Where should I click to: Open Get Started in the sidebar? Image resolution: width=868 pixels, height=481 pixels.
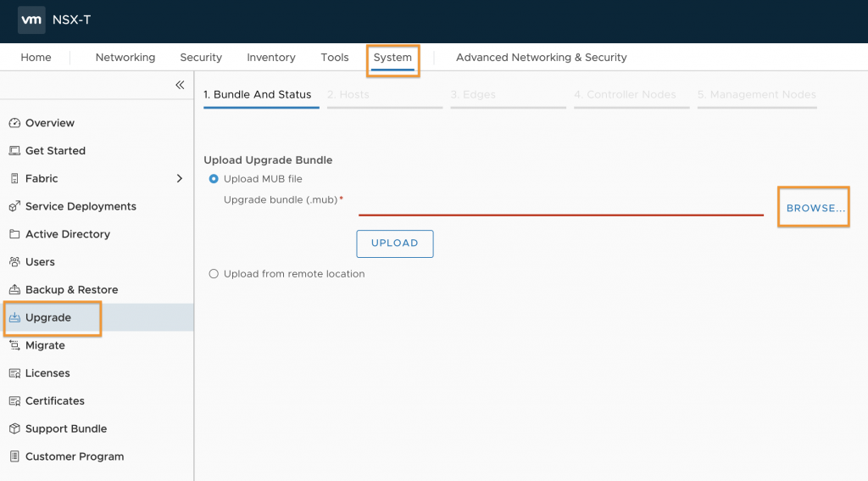click(55, 151)
